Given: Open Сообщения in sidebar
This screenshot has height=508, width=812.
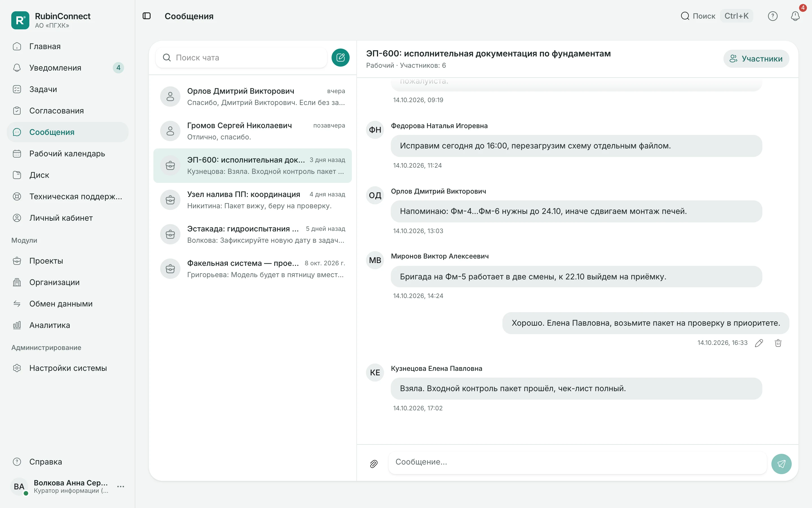Looking at the screenshot, I should pyautogui.click(x=67, y=132).
